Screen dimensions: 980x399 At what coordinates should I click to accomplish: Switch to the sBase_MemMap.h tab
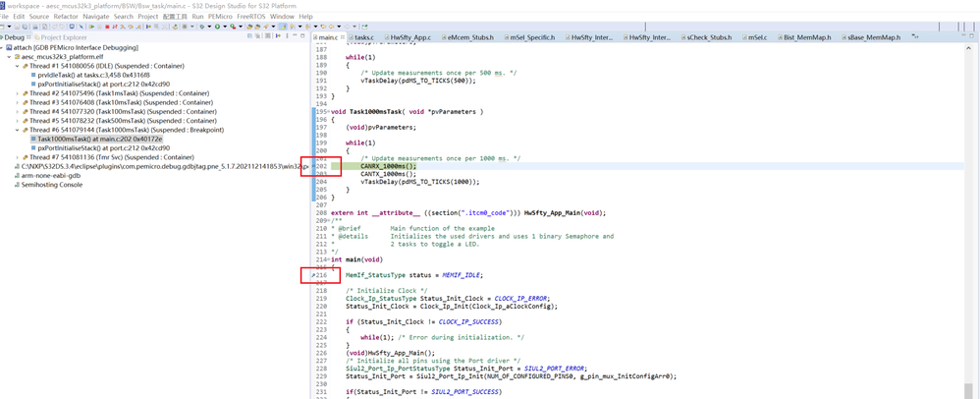coord(869,37)
